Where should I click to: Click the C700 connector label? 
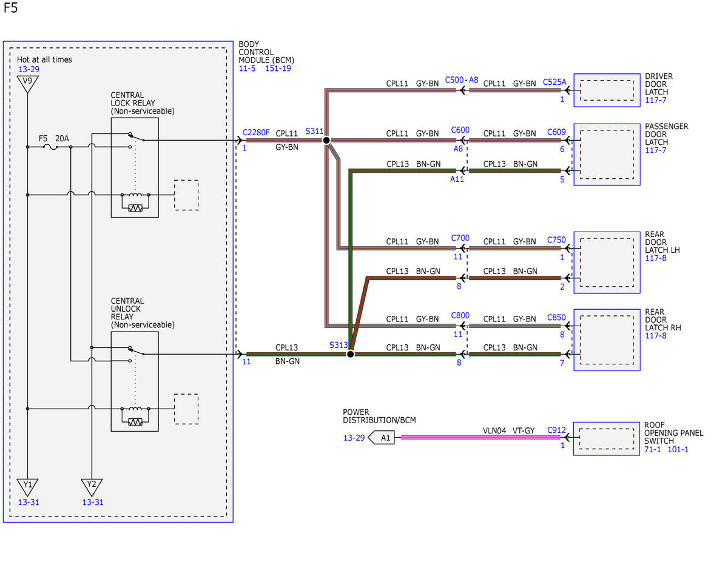pos(460,238)
